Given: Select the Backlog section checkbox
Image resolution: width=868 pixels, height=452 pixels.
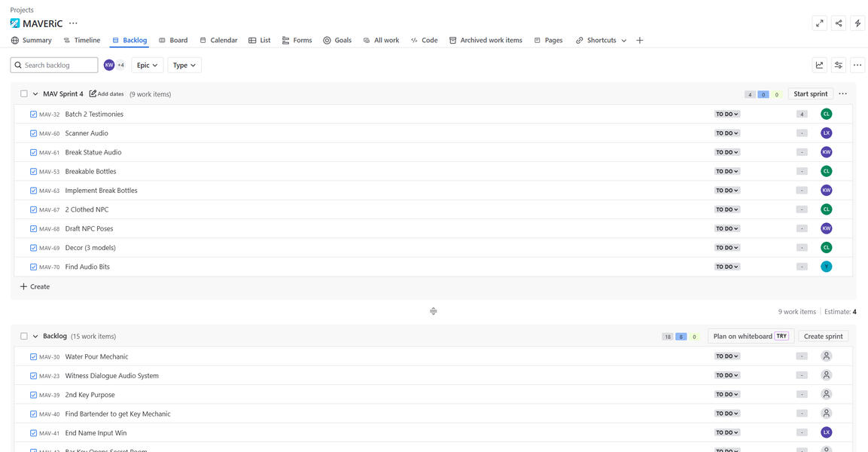Looking at the screenshot, I should 24,337.
